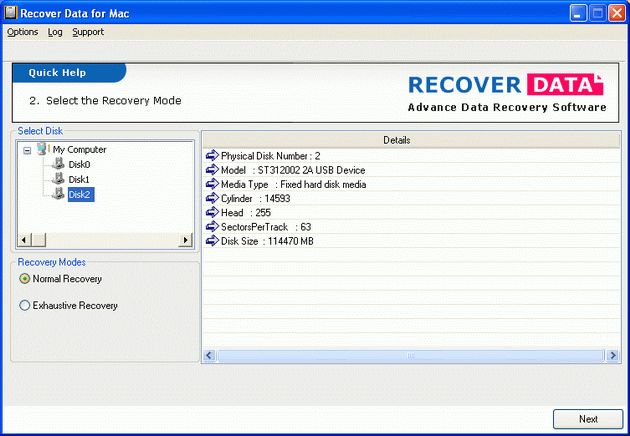
Task: Click arrow icon beside Physical Disk Number
Action: (212, 155)
